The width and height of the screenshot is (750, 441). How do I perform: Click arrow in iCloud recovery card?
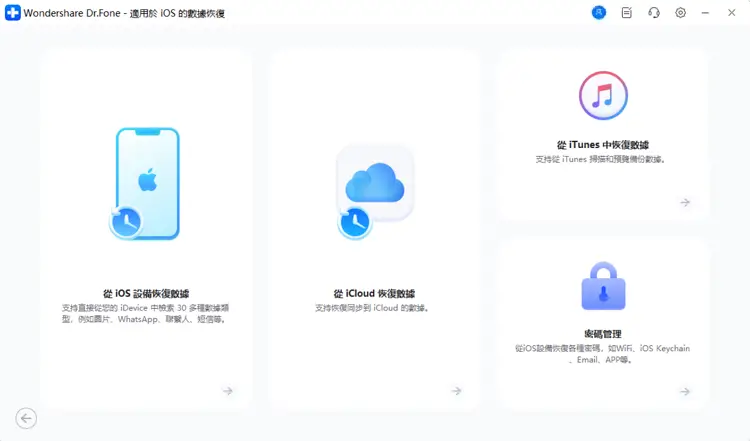(456, 391)
